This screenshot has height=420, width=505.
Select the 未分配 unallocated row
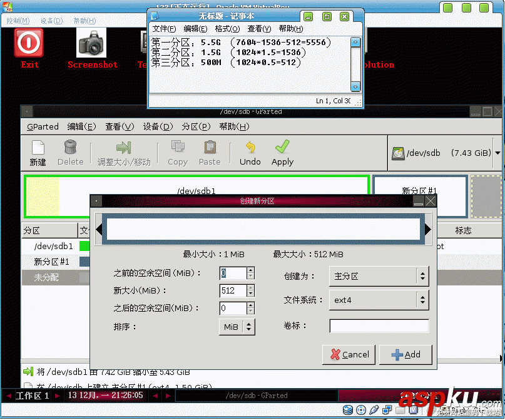pos(56,277)
